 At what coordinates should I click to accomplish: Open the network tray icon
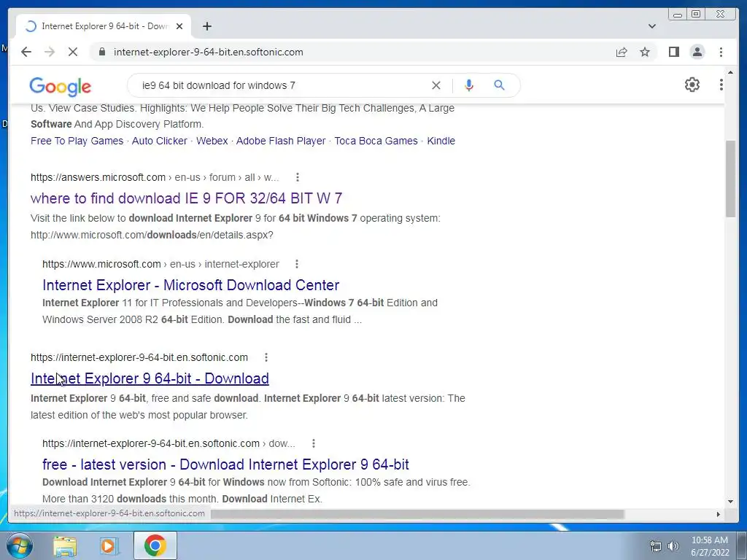656,546
